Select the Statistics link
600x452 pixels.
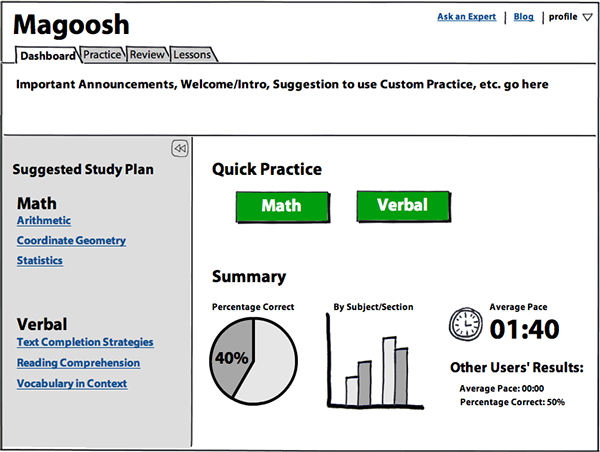[x=40, y=261]
